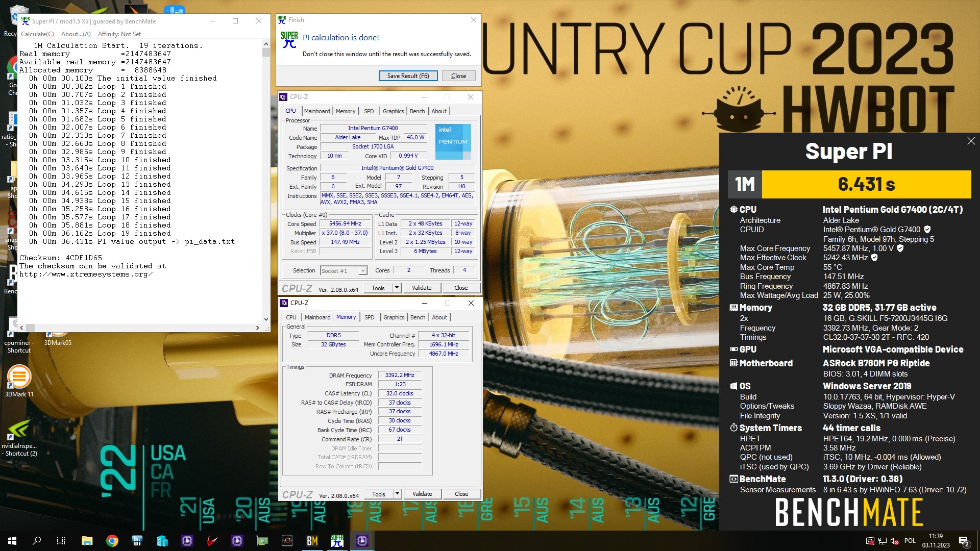
Task: Click the CAS# Latency 32.0 clocks value
Action: pos(400,393)
